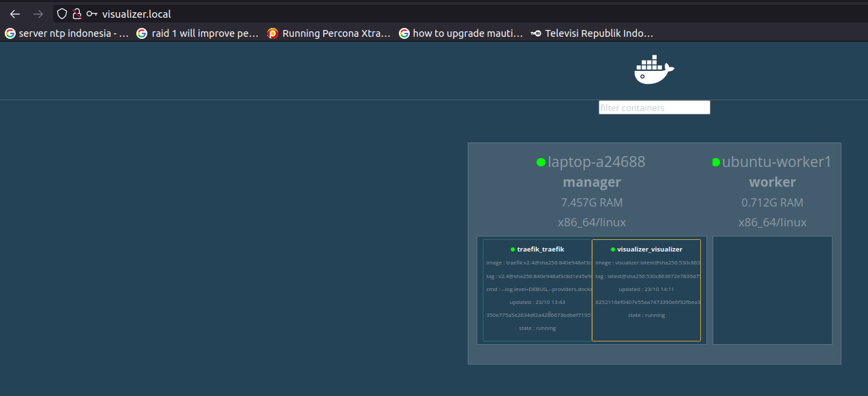Click the Docker whale logo
This screenshot has width=868, height=396.
pos(653,69)
